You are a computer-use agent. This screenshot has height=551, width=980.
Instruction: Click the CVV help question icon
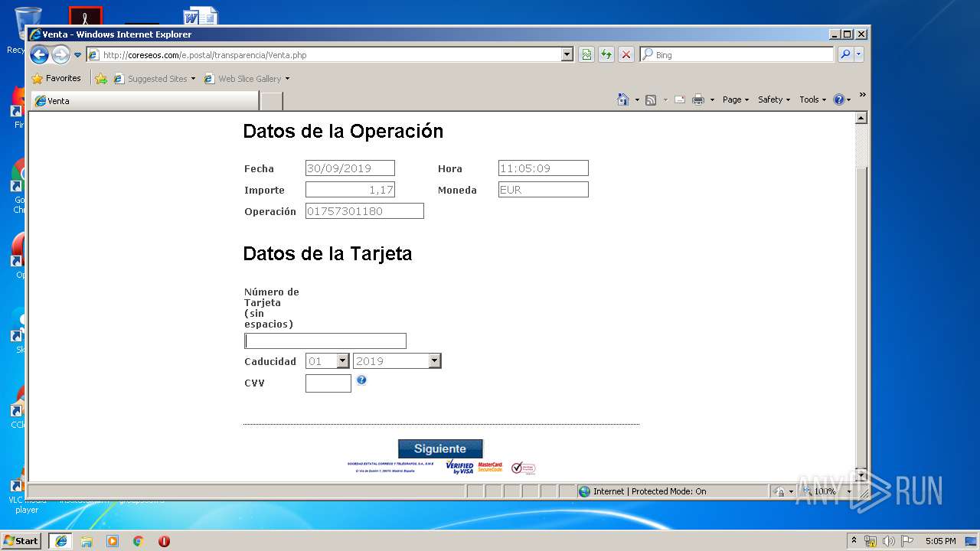(361, 380)
